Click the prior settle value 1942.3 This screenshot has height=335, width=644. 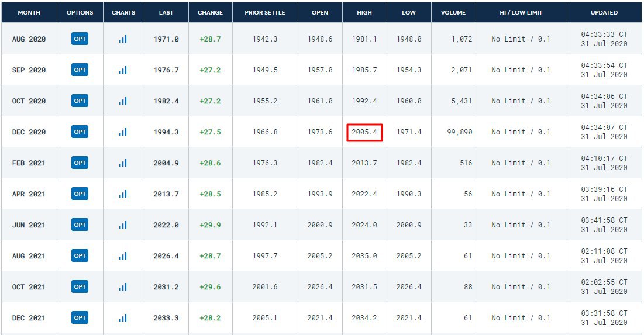pos(265,39)
